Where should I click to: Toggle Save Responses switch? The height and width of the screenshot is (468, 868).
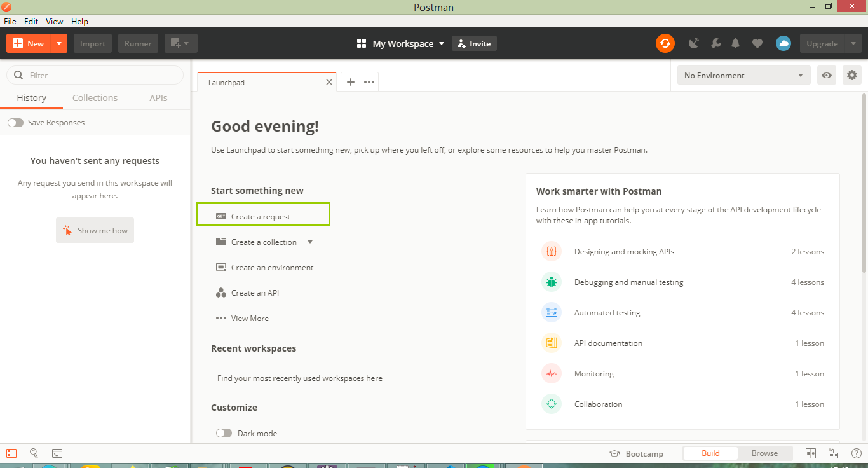tap(15, 122)
